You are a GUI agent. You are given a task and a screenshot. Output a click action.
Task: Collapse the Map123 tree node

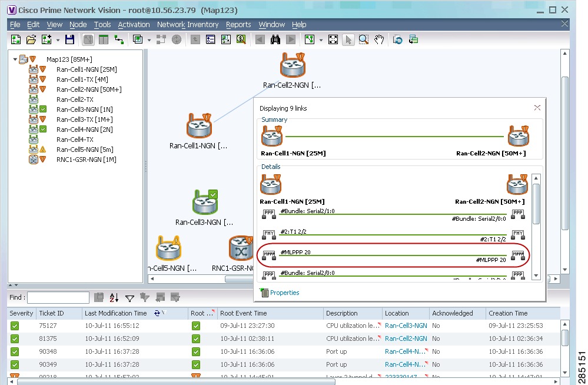(x=15, y=59)
